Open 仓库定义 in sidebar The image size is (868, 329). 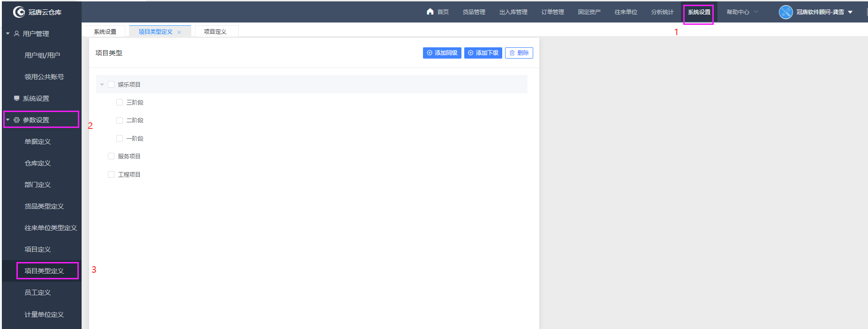38,163
